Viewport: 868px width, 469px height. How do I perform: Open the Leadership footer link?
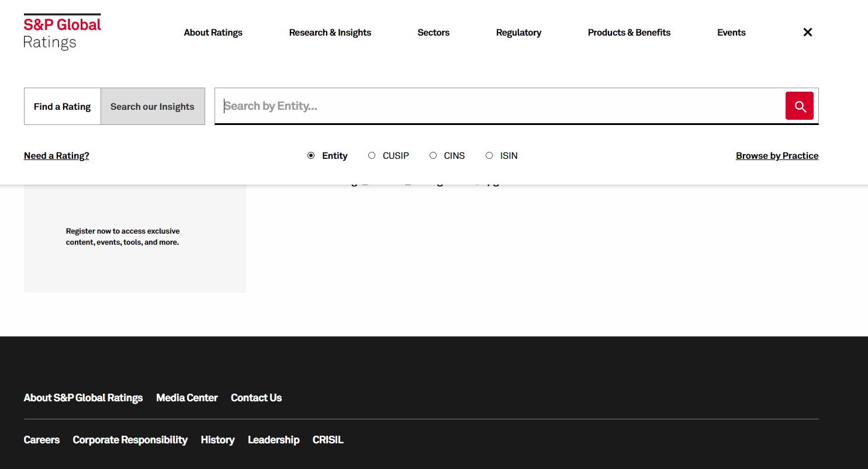pos(274,440)
